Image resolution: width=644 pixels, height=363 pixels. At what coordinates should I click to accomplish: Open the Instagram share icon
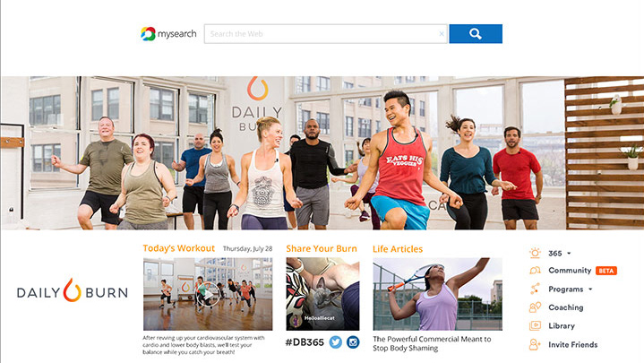point(353,342)
